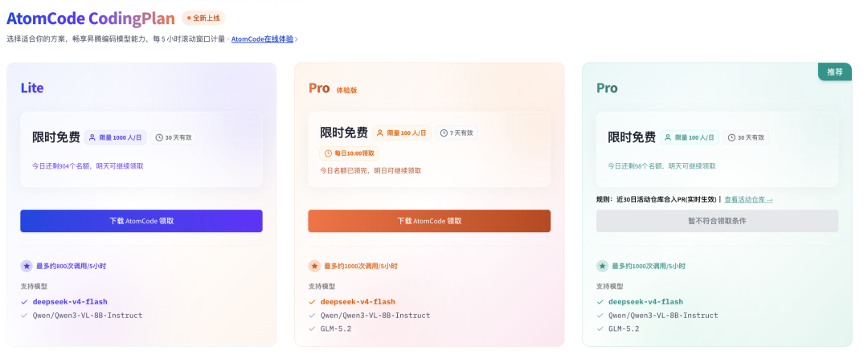Click checkmark beside Qwen3-VL-8B-Instruct in Pro 体验版 card
This screenshot has height=355, width=868.
pos(312,315)
